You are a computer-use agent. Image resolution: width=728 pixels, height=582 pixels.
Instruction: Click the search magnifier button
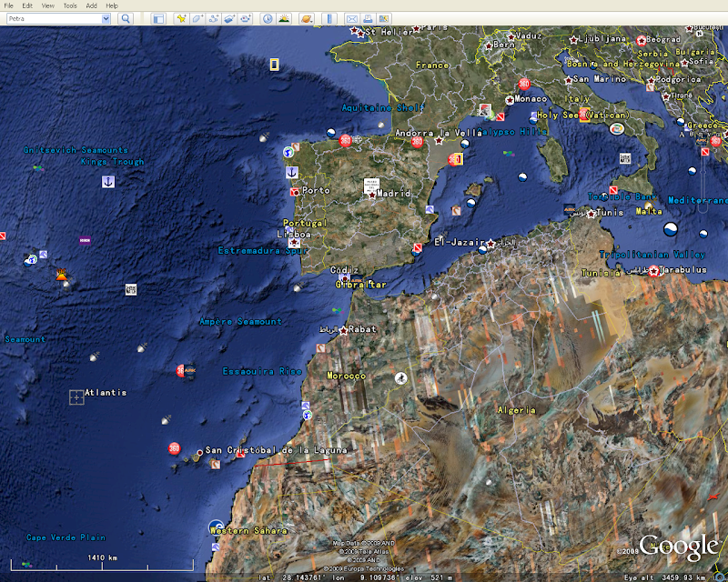pos(126,18)
